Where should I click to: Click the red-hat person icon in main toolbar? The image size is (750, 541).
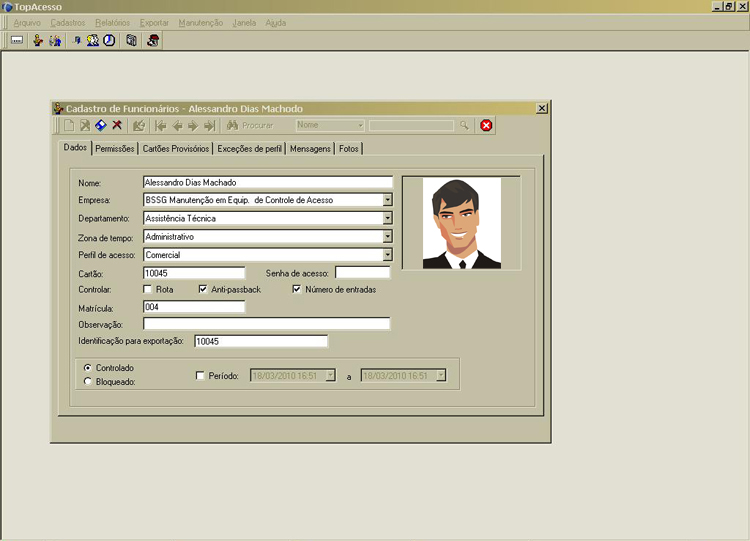tap(153, 41)
